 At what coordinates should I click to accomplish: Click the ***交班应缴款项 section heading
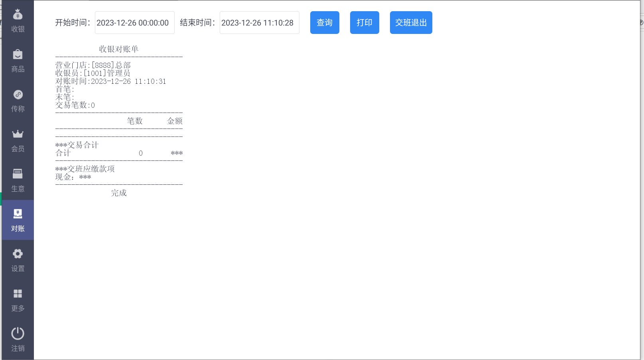[x=85, y=169]
